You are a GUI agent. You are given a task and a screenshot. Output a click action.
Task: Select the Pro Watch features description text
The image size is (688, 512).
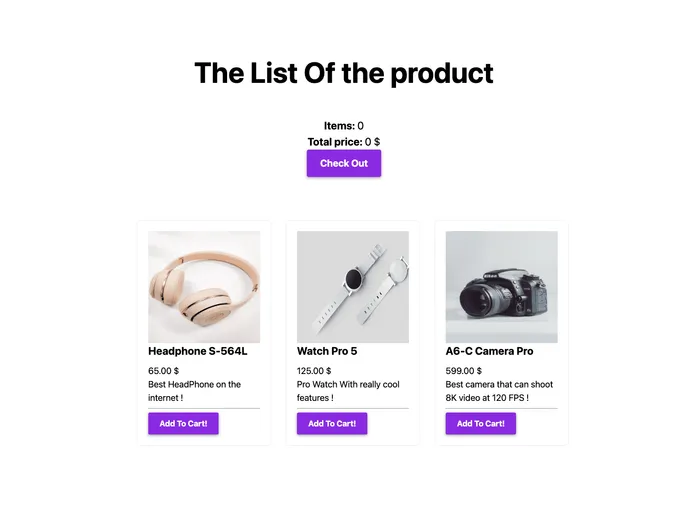tap(348, 391)
